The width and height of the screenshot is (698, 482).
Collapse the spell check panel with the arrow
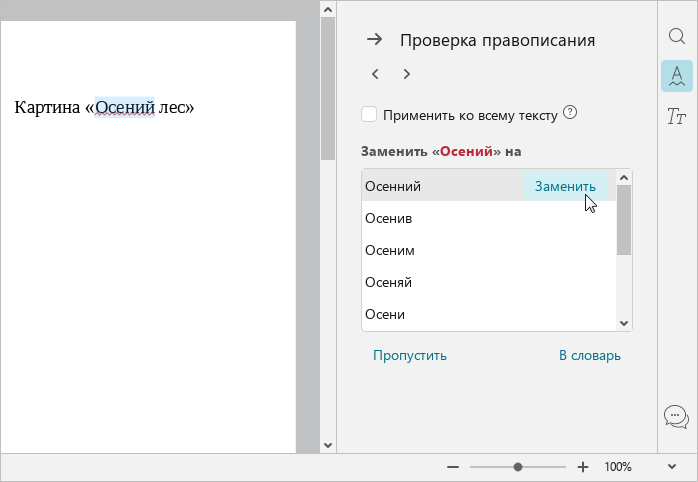point(374,40)
